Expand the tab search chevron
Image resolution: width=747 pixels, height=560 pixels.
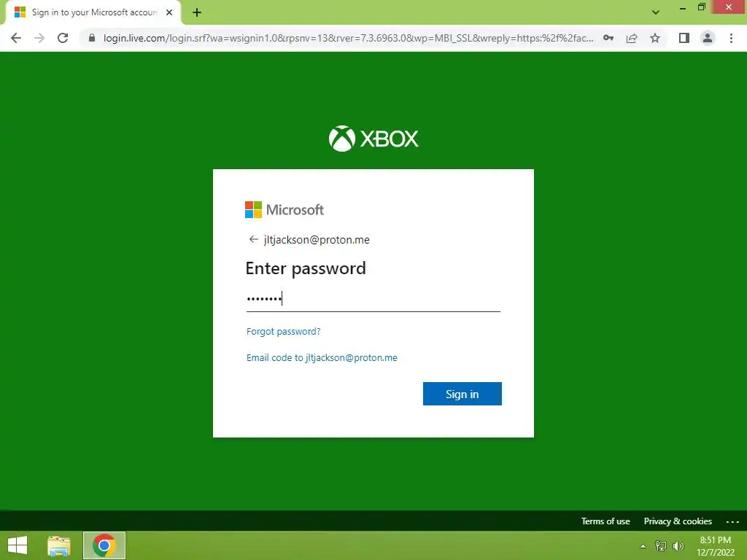coord(656,12)
